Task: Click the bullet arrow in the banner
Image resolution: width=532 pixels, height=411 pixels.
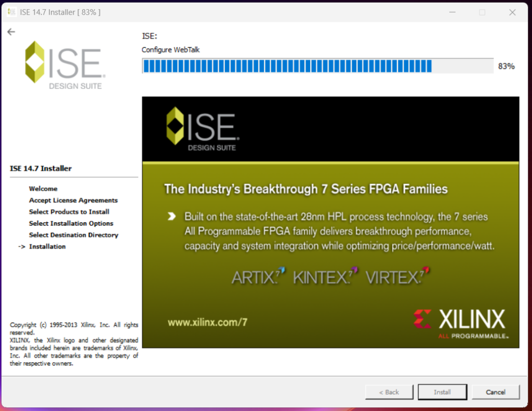Action: [x=171, y=216]
